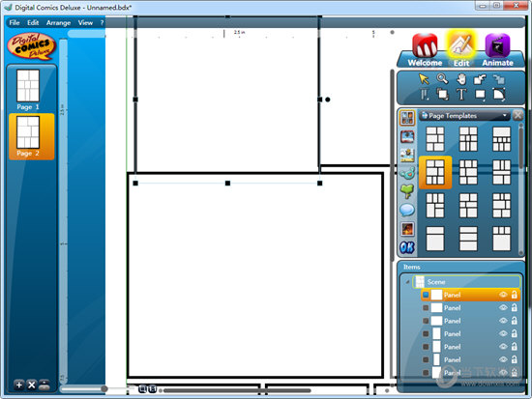Lock the second Panel row

coord(515,307)
